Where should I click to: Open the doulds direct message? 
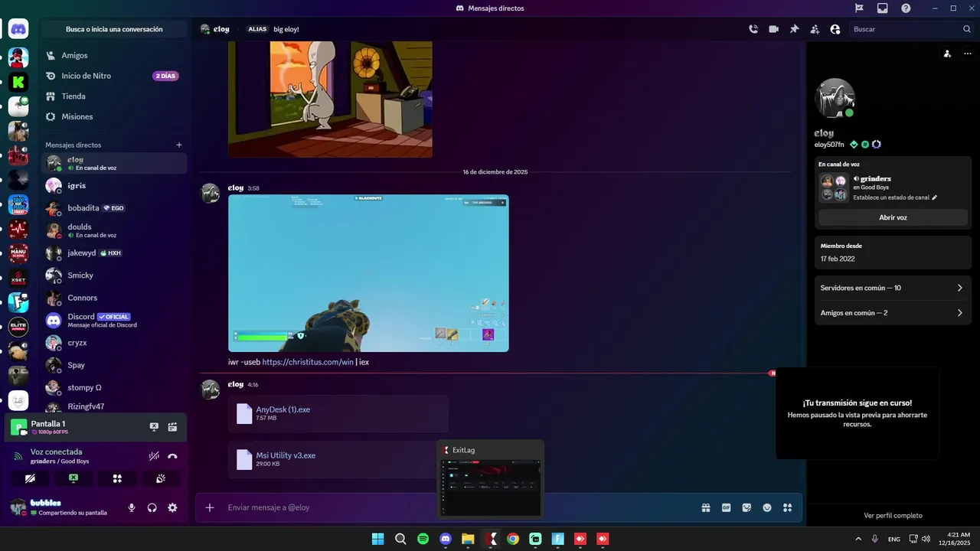click(x=113, y=230)
